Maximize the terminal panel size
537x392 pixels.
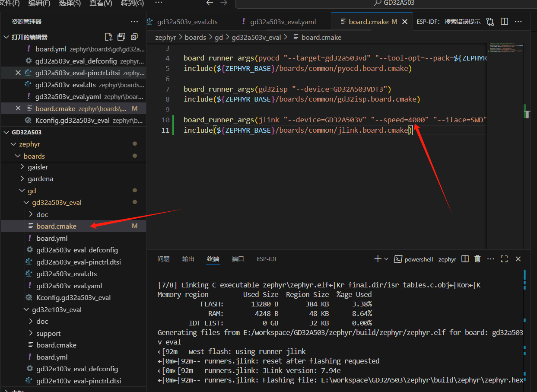504,259
